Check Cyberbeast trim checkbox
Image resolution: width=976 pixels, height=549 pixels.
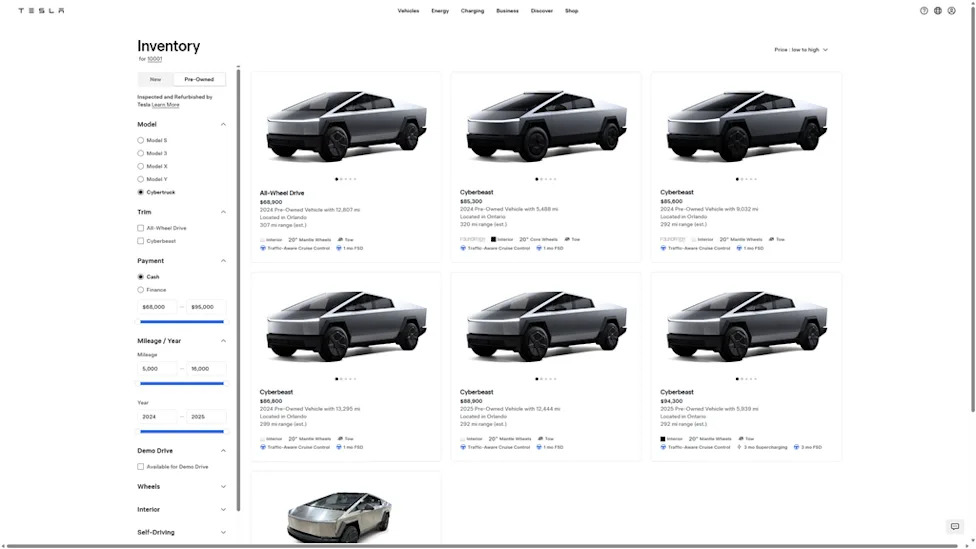tap(141, 241)
